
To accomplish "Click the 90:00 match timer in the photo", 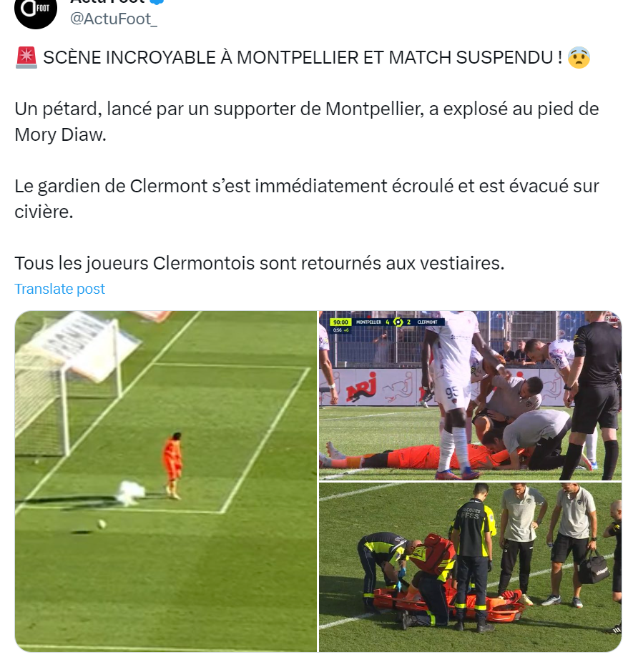I will (340, 322).
